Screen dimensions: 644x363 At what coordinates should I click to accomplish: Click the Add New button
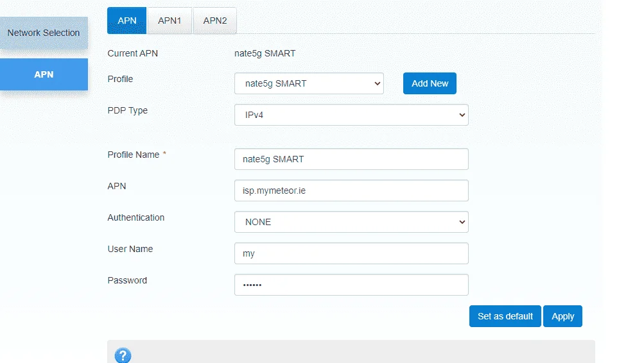pos(430,83)
